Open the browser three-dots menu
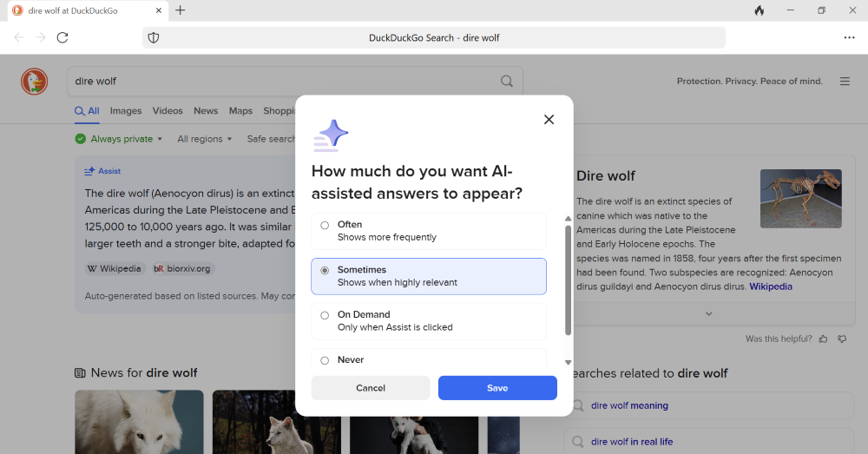Image resolution: width=868 pixels, height=454 pixels. (x=849, y=37)
